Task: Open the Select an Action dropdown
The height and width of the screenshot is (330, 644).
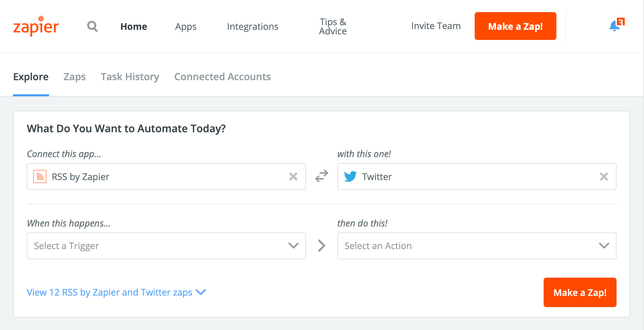Action: click(x=477, y=246)
